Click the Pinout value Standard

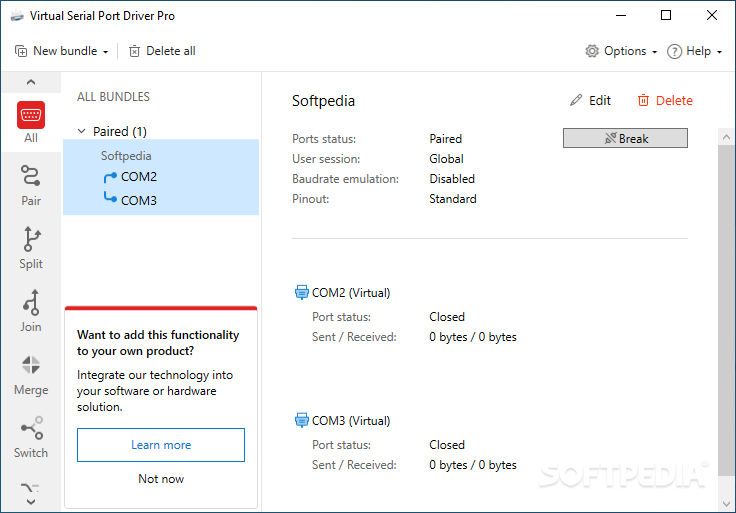pos(453,199)
